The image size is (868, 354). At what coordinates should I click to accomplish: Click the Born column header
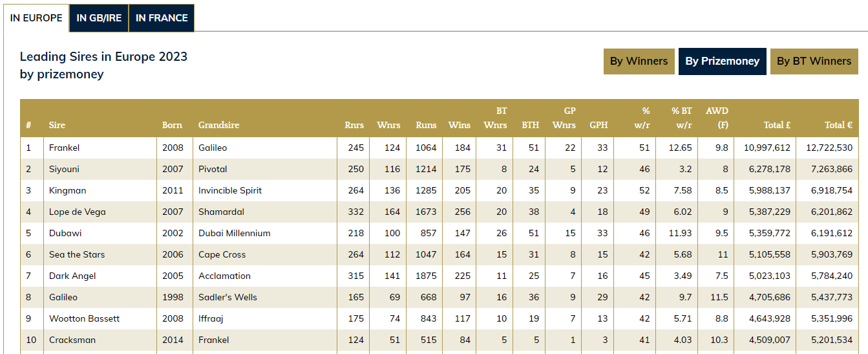coord(172,125)
